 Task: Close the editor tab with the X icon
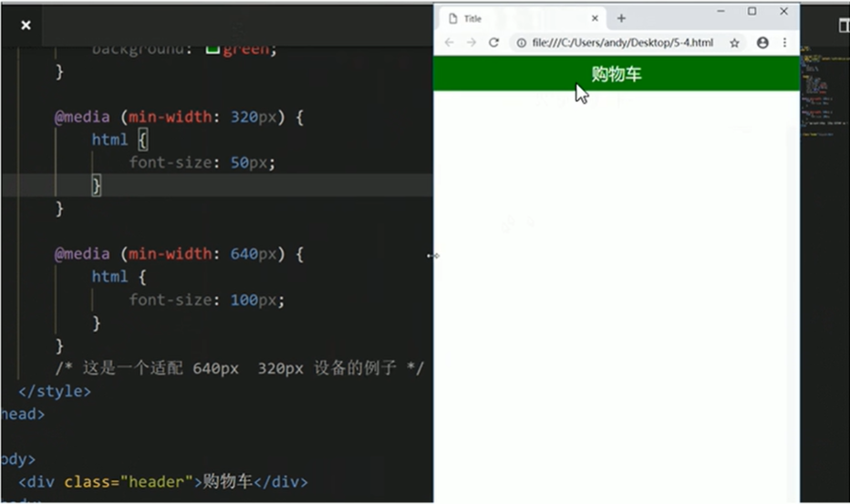click(x=26, y=25)
